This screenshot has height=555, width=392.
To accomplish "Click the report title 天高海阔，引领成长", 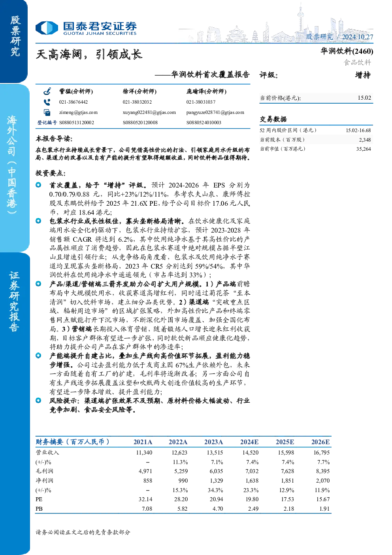I will coord(89,54).
